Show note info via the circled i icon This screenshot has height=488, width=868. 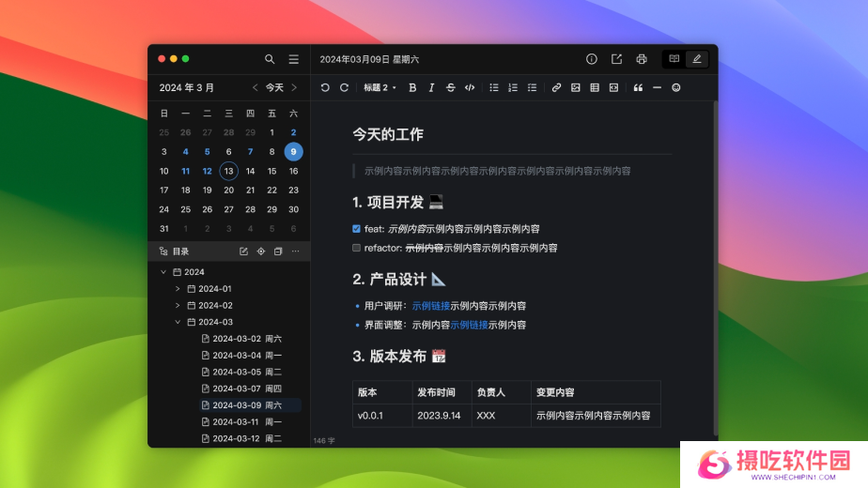(591, 59)
